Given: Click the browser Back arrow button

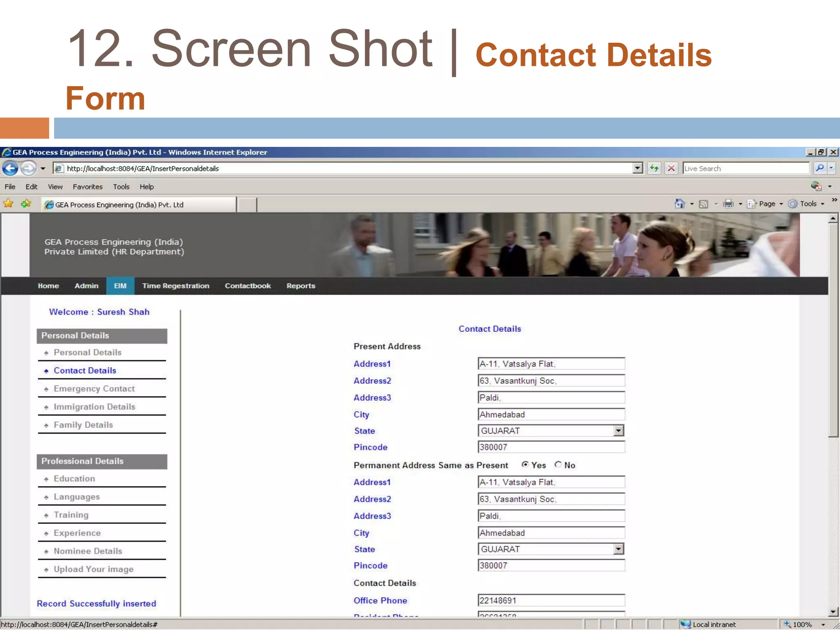Looking at the screenshot, I should (x=10, y=169).
